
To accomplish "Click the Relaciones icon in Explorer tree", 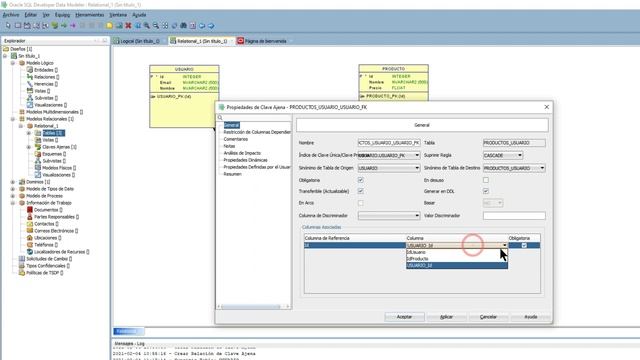I will point(30,77).
